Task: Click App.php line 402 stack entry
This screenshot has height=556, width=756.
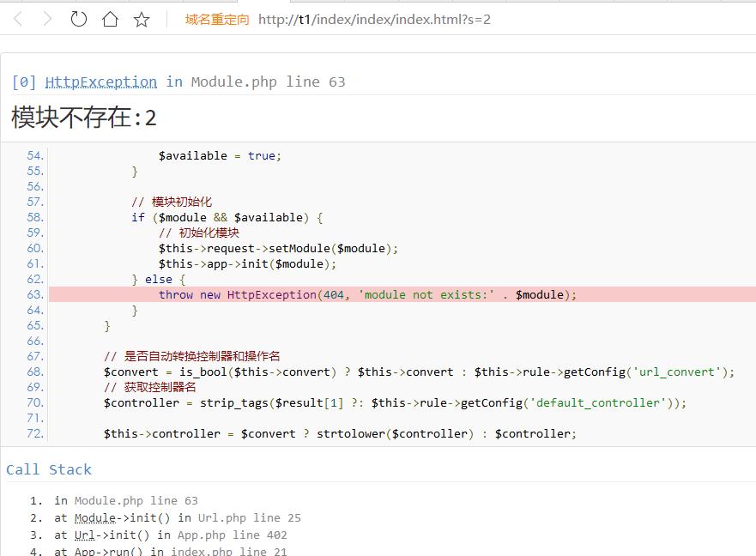Action: pyautogui.click(x=232, y=535)
